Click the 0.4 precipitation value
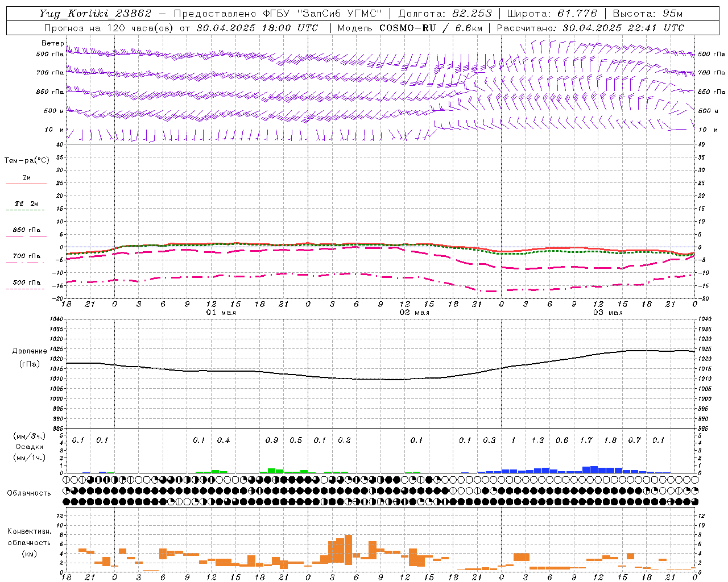Image resolution: width=728 pixels, height=582 pixels. pos(224,440)
